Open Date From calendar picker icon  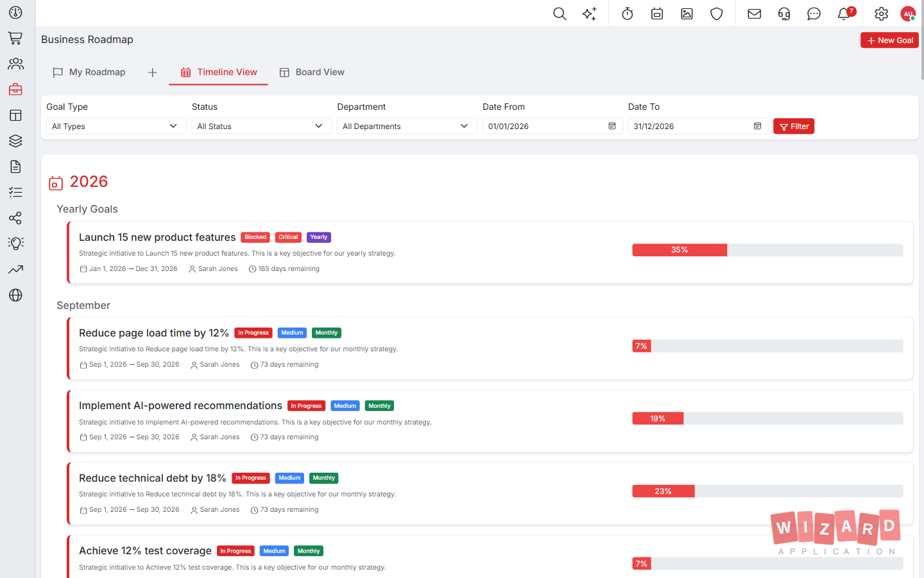click(612, 126)
